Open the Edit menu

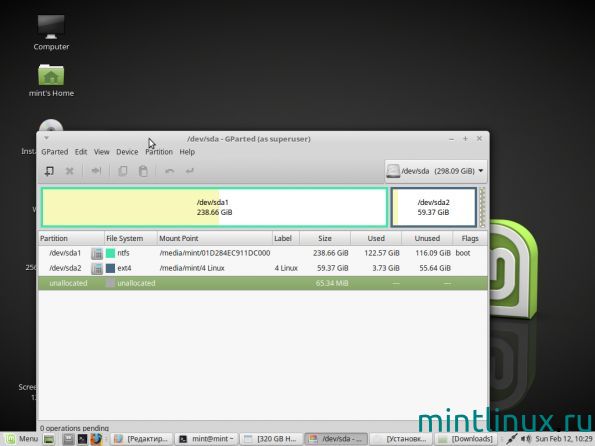pyautogui.click(x=81, y=152)
